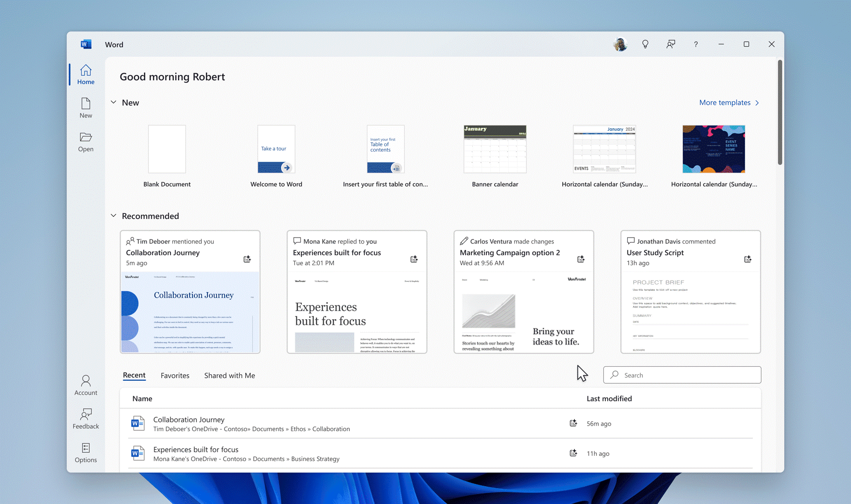Switch to the Favorites tab
The width and height of the screenshot is (851, 504).
[x=175, y=375]
